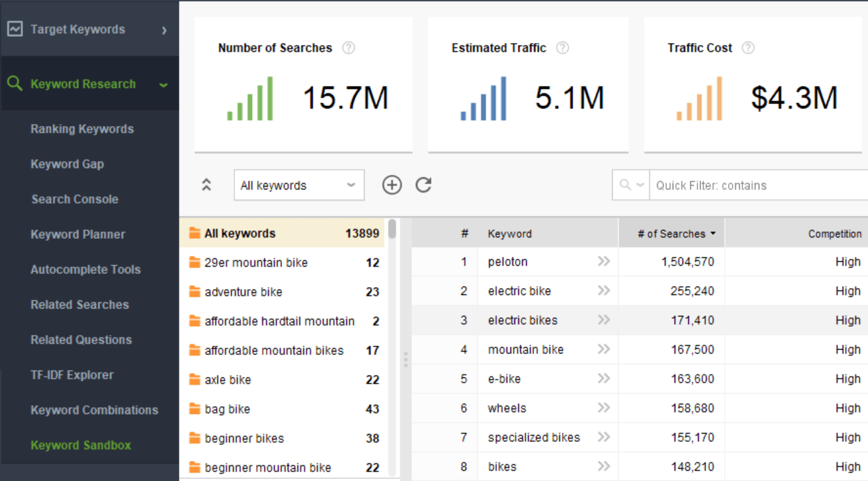Open Keyword Combinations
The height and width of the screenshot is (481, 868).
pyautogui.click(x=94, y=410)
